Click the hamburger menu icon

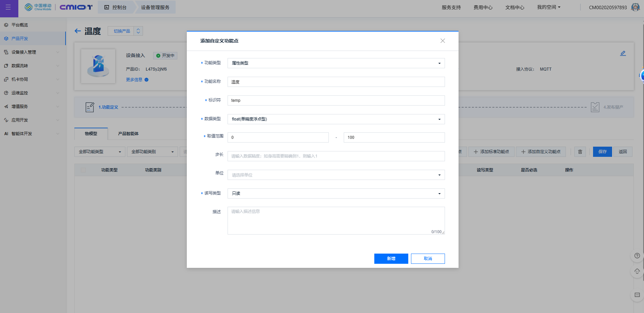pos(8,7)
